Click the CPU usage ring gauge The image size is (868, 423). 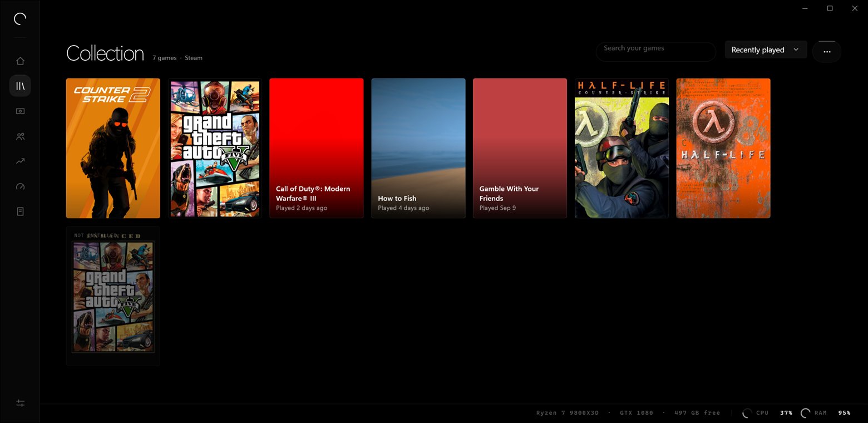click(747, 413)
